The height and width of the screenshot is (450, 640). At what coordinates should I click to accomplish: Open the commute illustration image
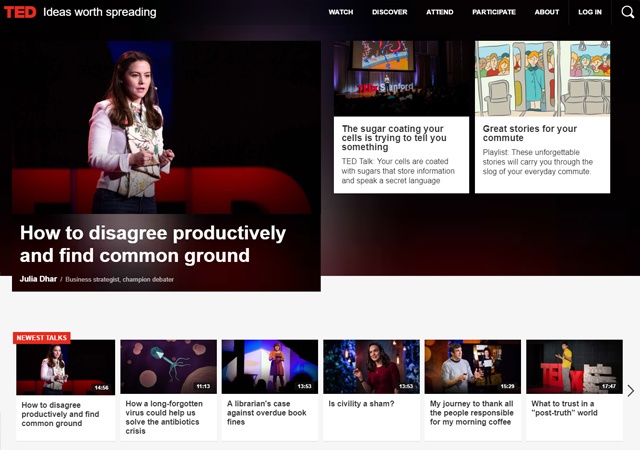pyautogui.click(x=542, y=78)
